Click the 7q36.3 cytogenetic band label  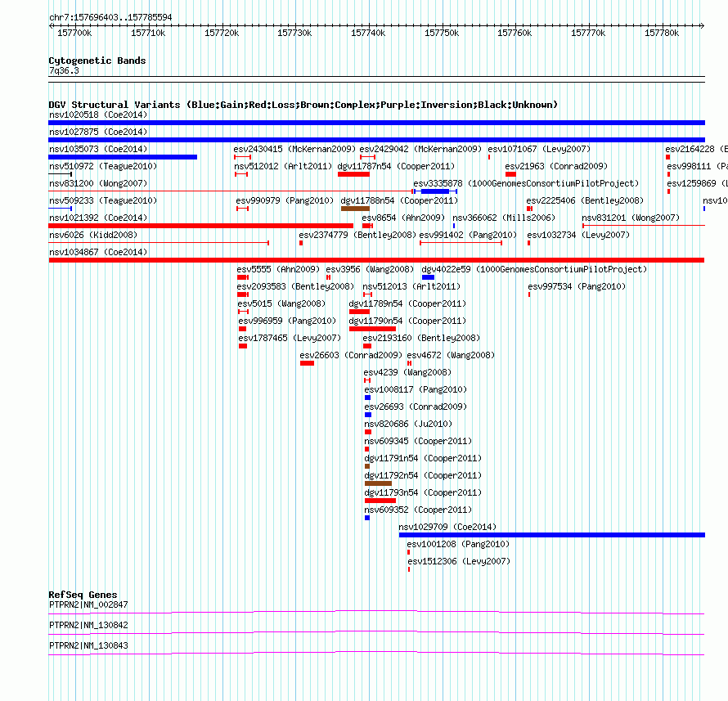(x=64, y=70)
